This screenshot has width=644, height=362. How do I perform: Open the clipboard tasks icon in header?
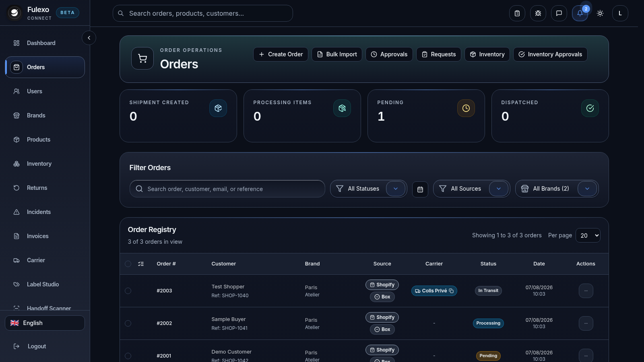click(x=517, y=13)
